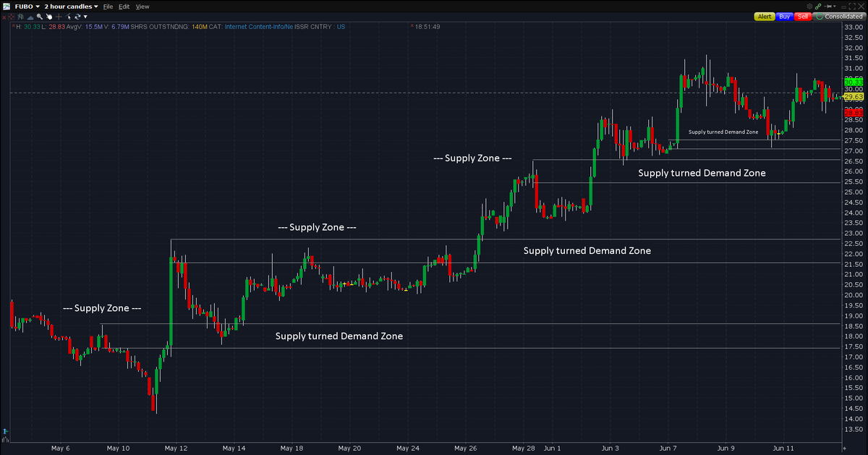Click the red target crosshair icon
Screen dimensions: 868x455
(x=12, y=17)
